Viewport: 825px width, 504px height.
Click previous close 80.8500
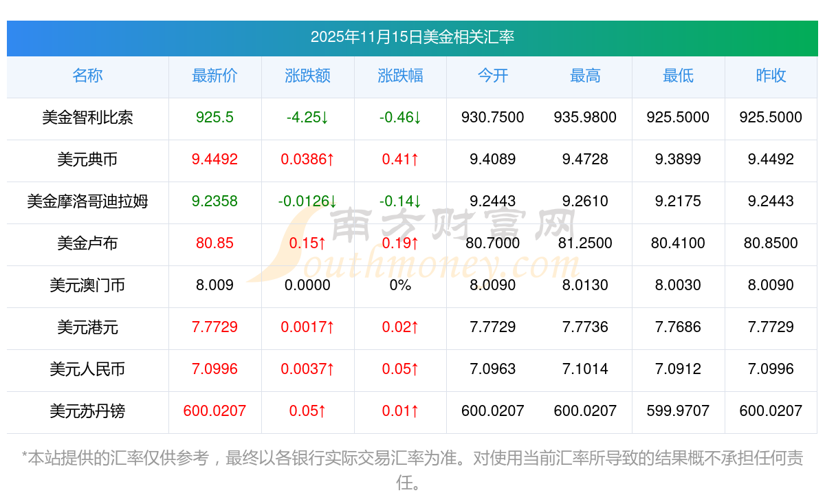pos(771,243)
